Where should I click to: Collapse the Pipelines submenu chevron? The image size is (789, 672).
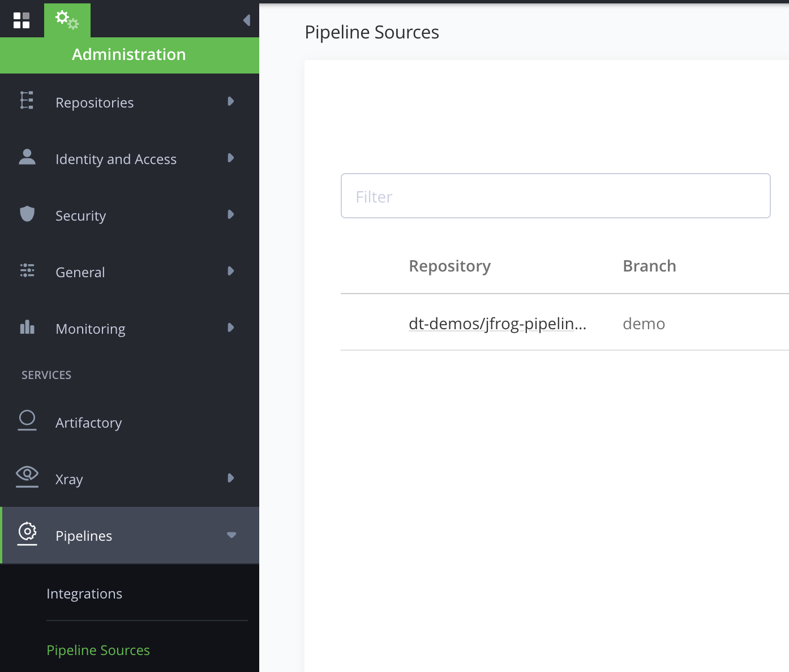click(x=231, y=535)
